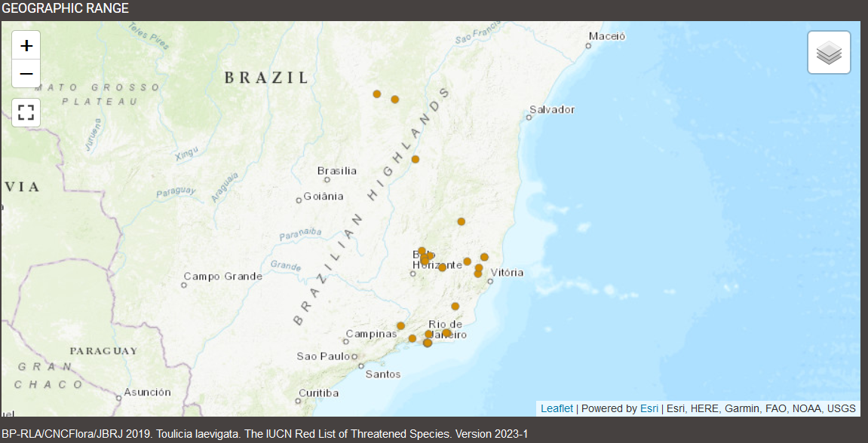Click the Geographic Range section header
The width and height of the screenshot is (868, 443).
tap(65, 8)
